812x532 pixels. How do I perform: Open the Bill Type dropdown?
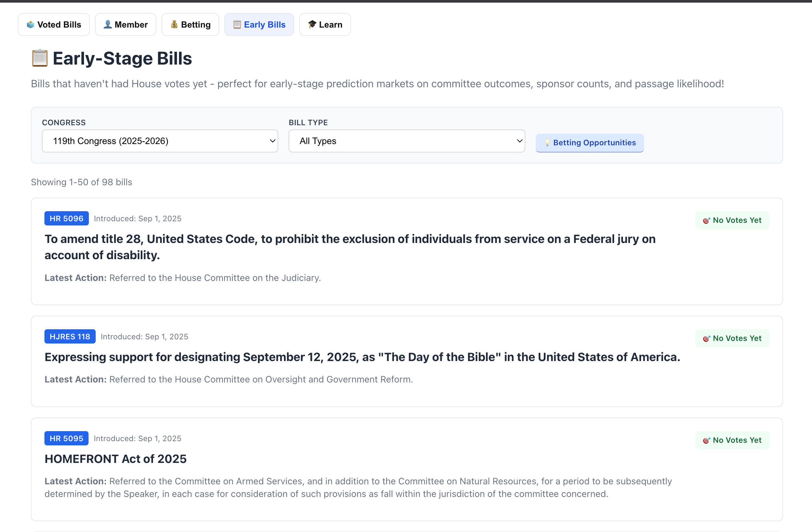pyautogui.click(x=406, y=141)
